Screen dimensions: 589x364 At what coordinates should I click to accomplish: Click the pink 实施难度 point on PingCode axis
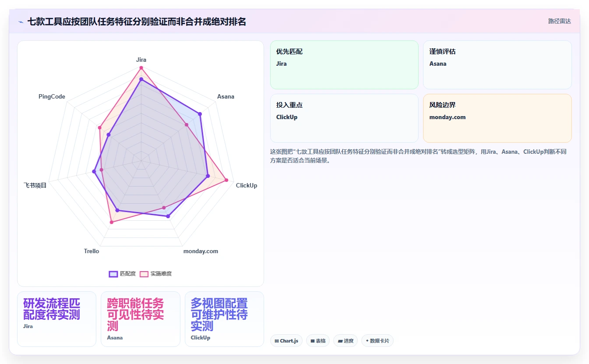100,128
